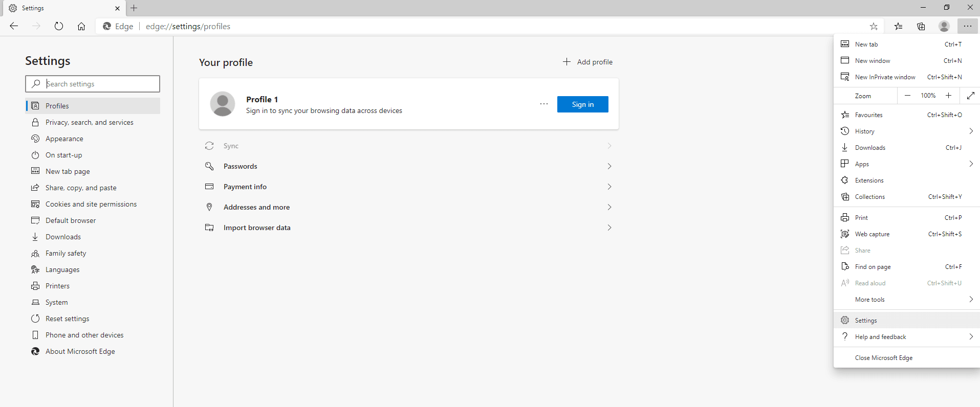
Task: Click the blue Sign in button
Action: 582,104
